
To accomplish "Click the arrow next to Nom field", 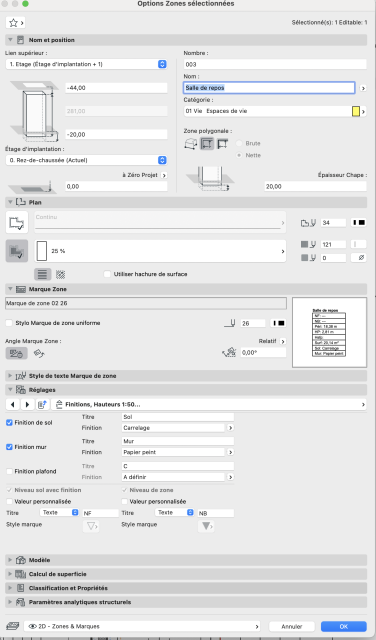I will coord(363,88).
